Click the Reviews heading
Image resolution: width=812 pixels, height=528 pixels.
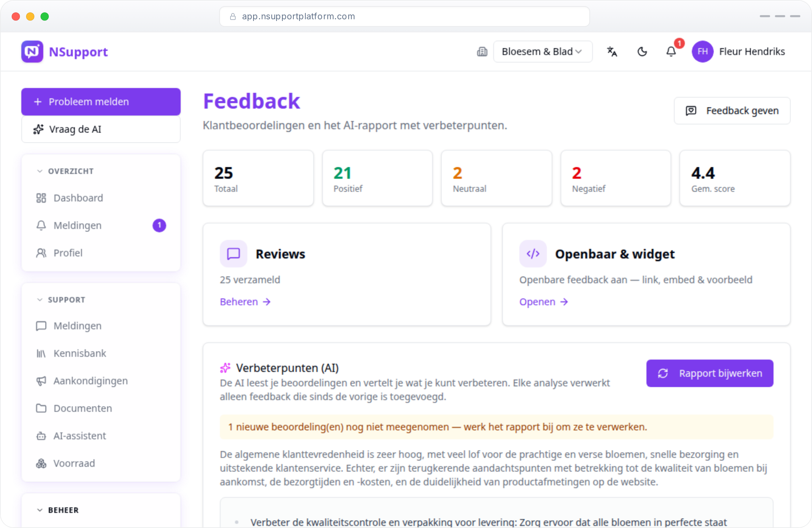click(x=280, y=254)
